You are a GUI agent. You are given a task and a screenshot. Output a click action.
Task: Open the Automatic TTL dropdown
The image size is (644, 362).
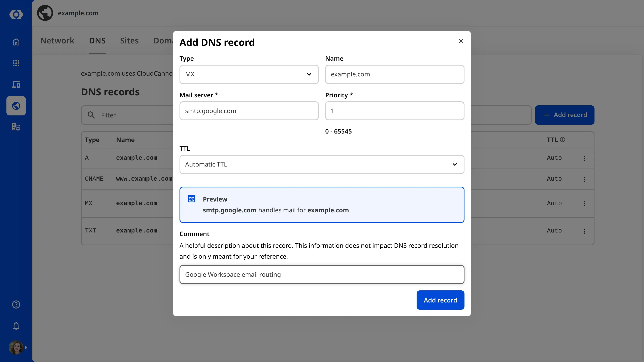pos(322,164)
